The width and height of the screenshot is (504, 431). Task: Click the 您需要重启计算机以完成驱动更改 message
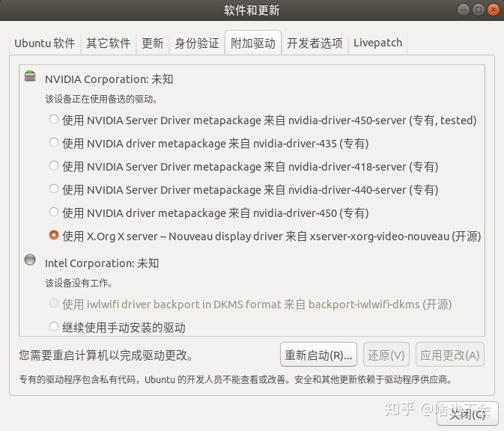pyautogui.click(x=106, y=355)
